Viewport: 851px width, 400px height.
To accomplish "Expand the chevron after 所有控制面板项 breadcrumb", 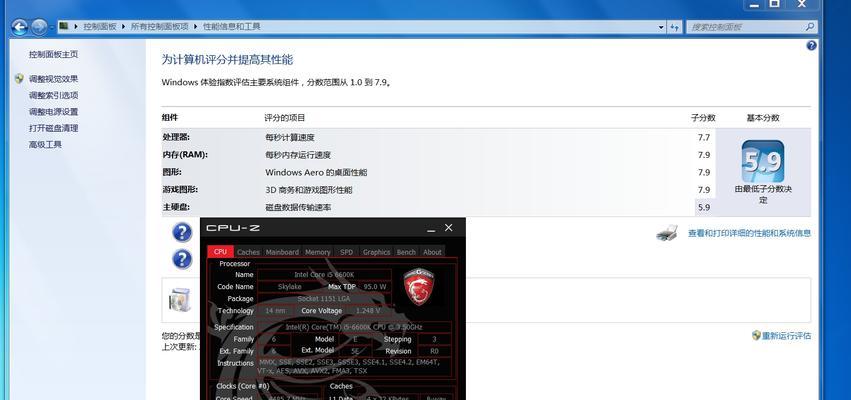I will tap(196, 26).
